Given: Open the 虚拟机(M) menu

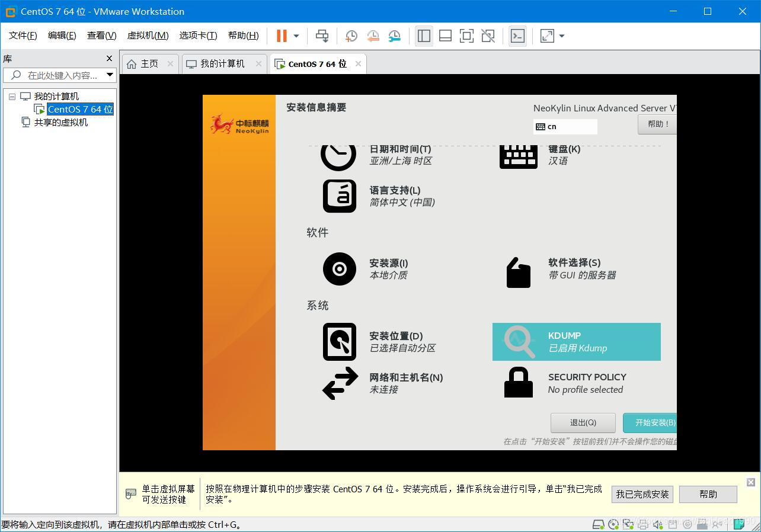Looking at the screenshot, I should pos(148,36).
